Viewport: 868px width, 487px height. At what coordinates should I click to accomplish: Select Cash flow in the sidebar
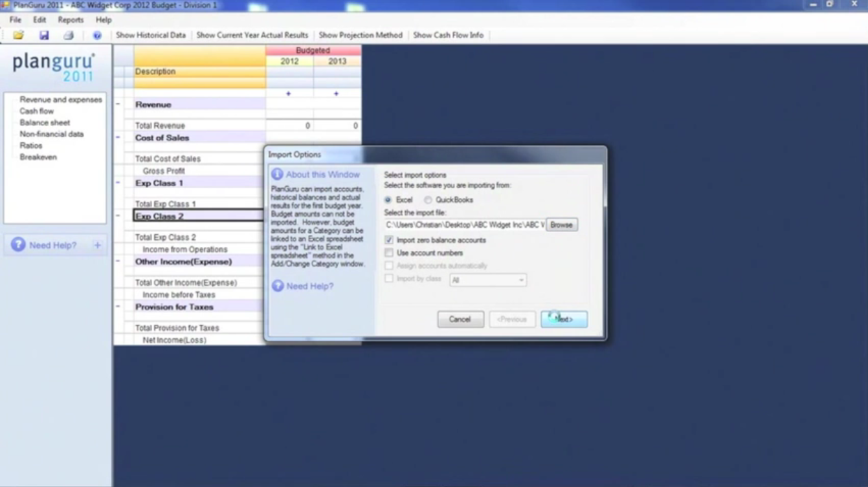(x=37, y=111)
